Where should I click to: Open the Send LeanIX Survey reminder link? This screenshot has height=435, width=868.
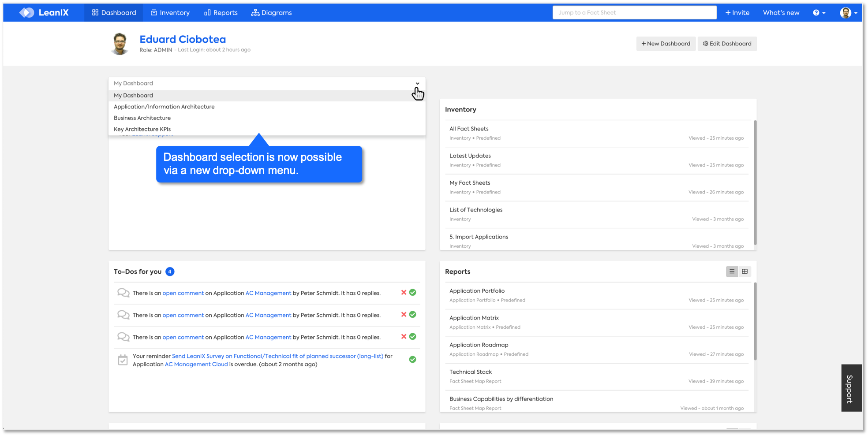coord(277,356)
